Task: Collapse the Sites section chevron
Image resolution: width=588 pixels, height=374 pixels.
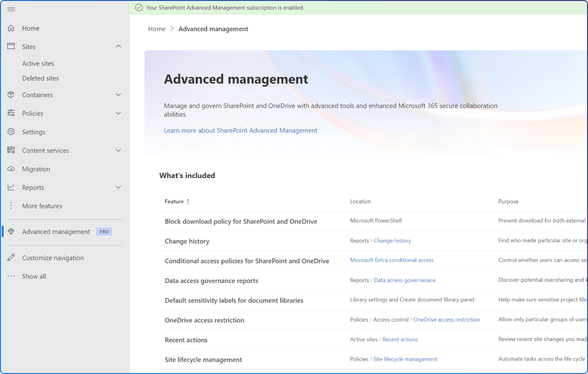Action: coord(118,46)
